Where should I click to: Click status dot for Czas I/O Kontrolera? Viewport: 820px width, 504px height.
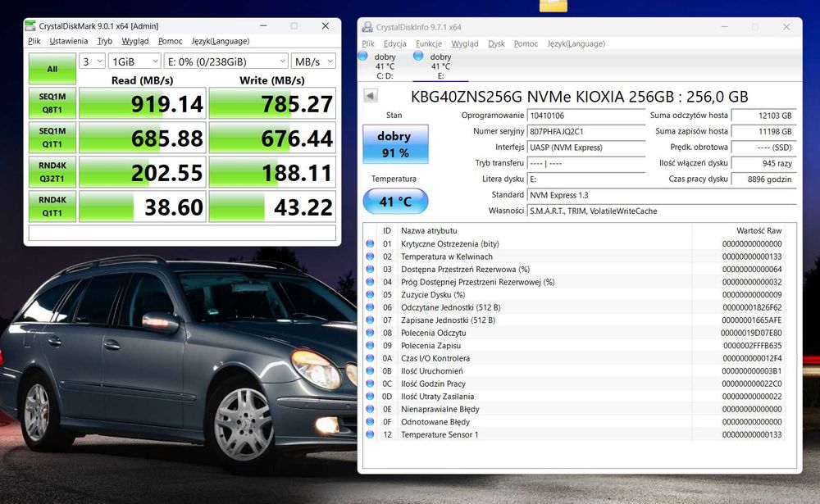pos(370,358)
